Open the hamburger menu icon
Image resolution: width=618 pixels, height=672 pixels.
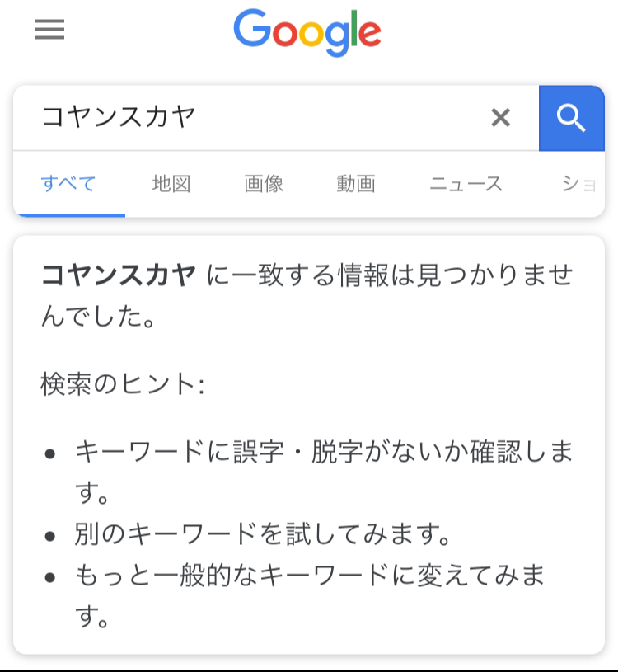[49, 29]
